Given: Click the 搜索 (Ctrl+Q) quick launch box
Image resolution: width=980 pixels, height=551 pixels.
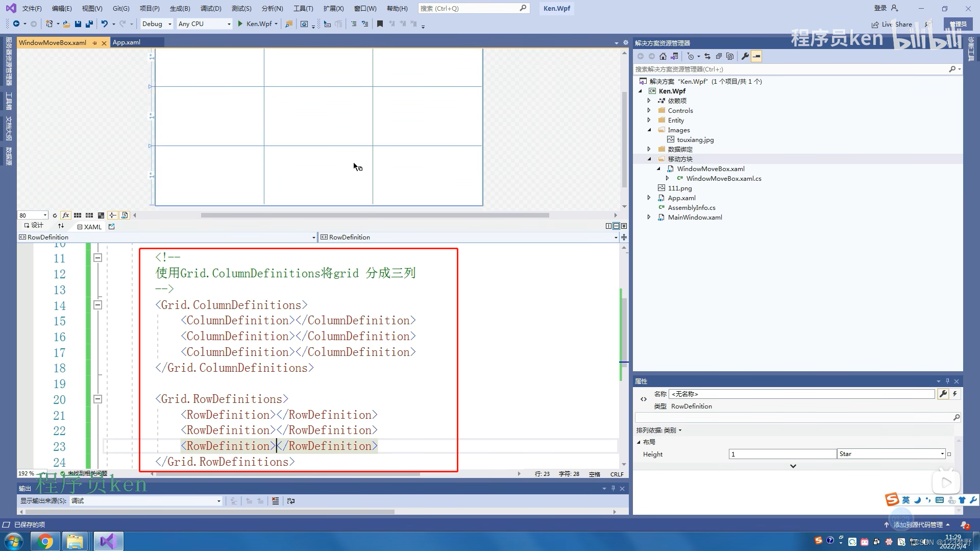Looking at the screenshot, I should (x=474, y=8).
